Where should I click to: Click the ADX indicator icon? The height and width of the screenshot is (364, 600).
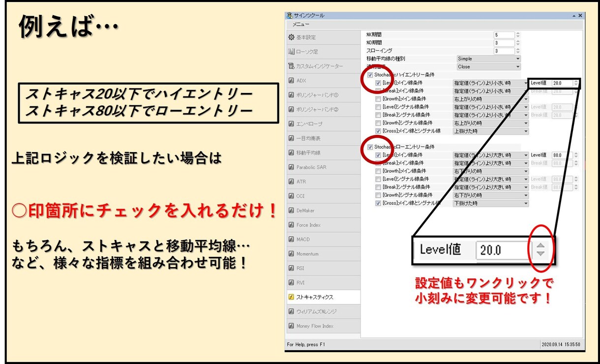(291, 81)
